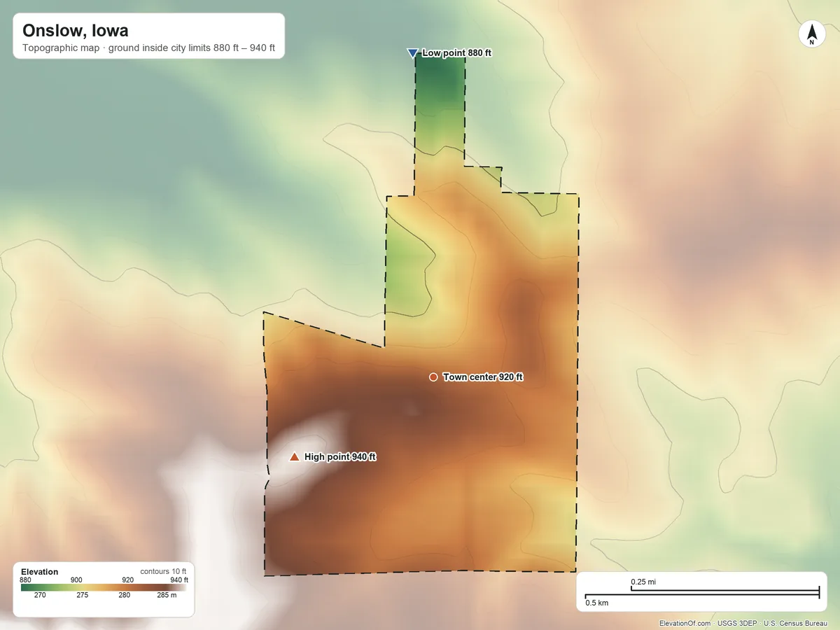Select the 'Onslow, Iowa' map title
This screenshot has width=840, height=630.
coord(75,31)
